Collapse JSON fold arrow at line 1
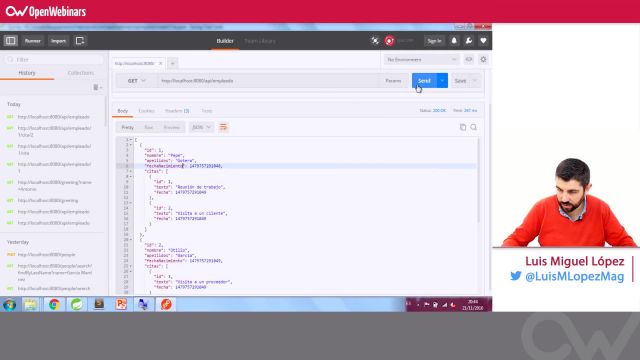The height and width of the screenshot is (360, 640). click(131, 140)
